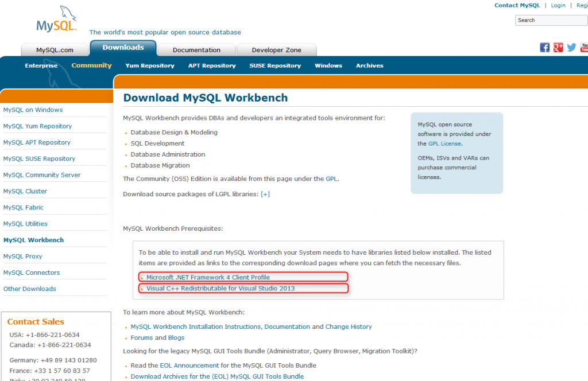This screenshot has height=381, width=588.
Task: Select Windows from the navigation bar
Action: [328, 65]
